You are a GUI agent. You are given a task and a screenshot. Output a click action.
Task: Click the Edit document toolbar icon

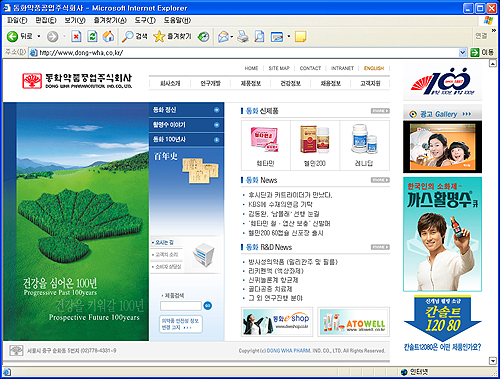259,36
